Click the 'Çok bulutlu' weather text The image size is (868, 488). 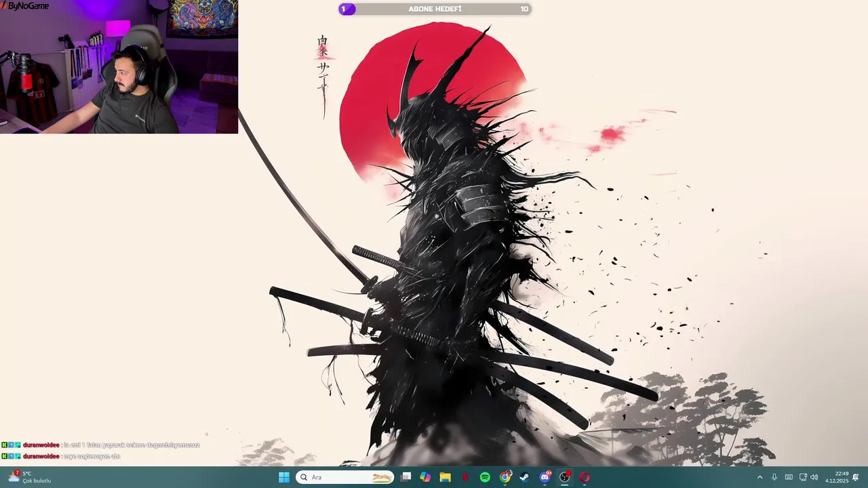tap(37, 481)
